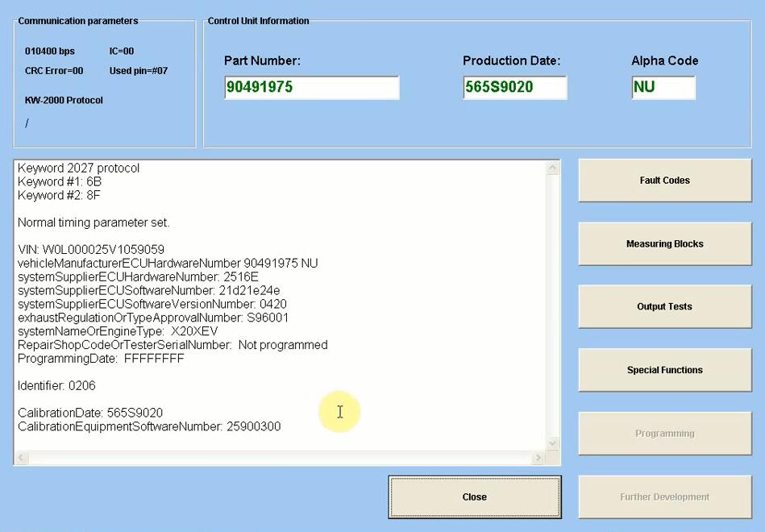
Task: Click the Alpha Code field NU
Action: coord(663,87)
